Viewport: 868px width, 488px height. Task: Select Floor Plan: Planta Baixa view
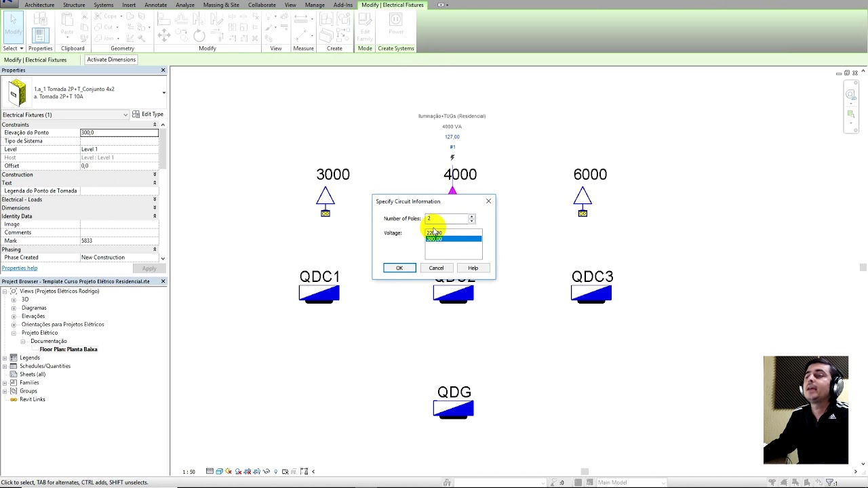coord(68,350)
